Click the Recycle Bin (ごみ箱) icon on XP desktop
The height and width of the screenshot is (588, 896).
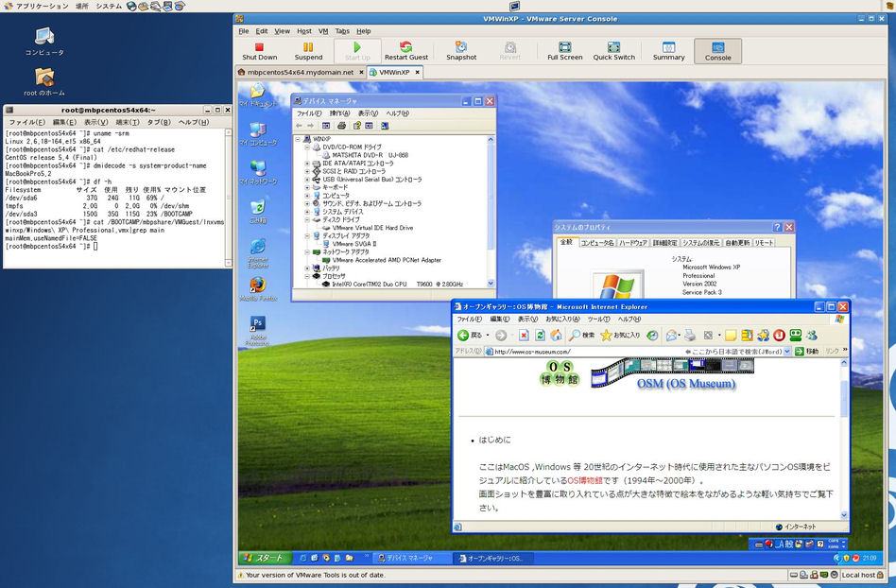click(x=258, y=211)
